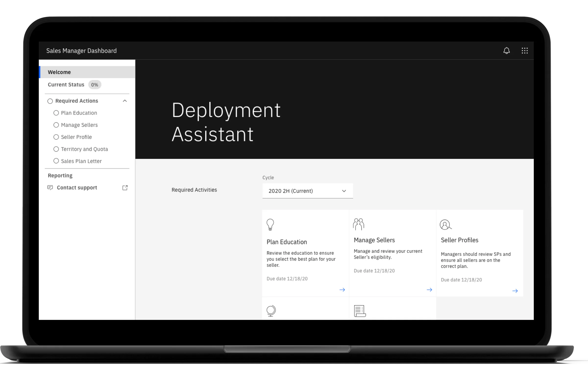The image size is (588, 365).
Task: Click the Plan Education card arrow
Action: (342, 290)
